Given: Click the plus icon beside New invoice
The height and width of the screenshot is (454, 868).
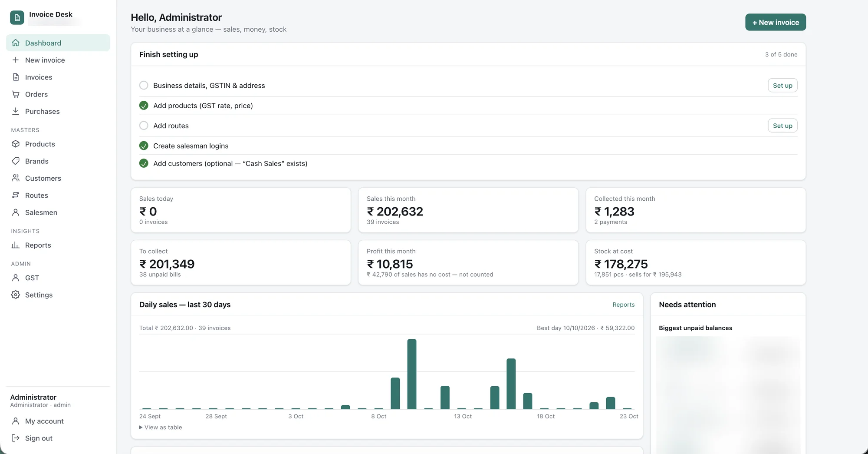Looking at the screenshot, I should coord(16,60).
